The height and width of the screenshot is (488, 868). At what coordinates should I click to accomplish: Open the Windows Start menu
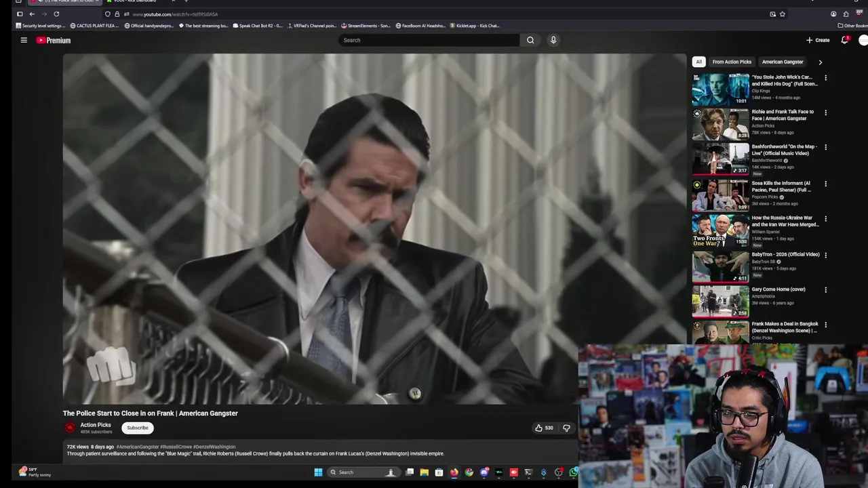point(318,472)
